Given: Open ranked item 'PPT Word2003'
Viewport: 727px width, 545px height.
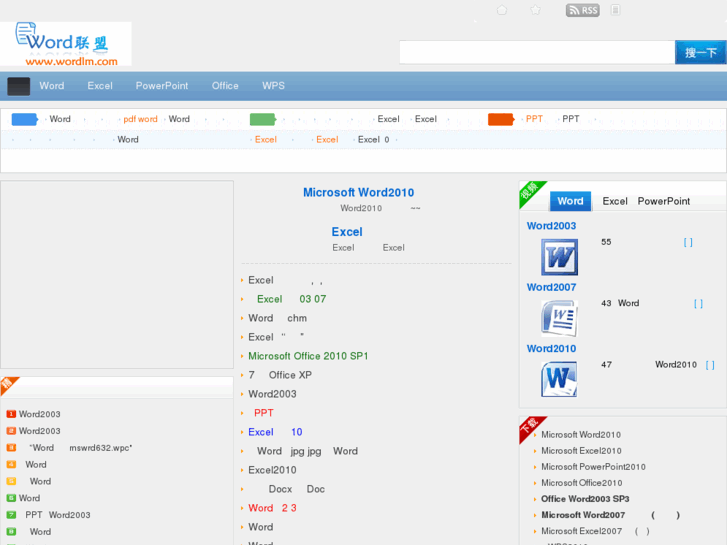Looking at the screenshot, I should click(58, 515).
